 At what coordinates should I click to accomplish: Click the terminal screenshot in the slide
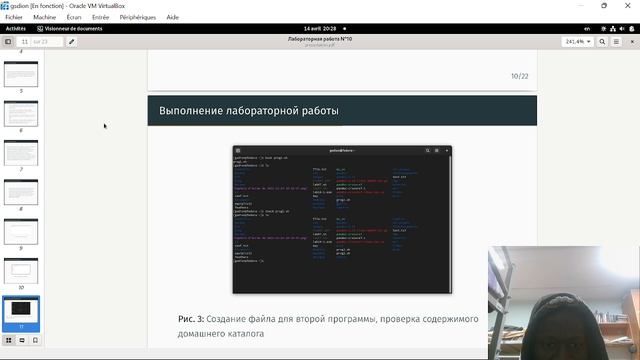click(342, 219)
